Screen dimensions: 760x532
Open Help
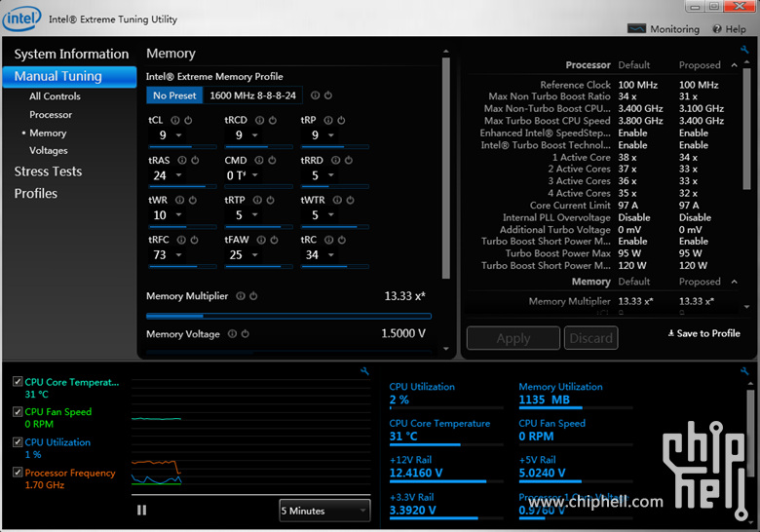(x=729, y=29)
